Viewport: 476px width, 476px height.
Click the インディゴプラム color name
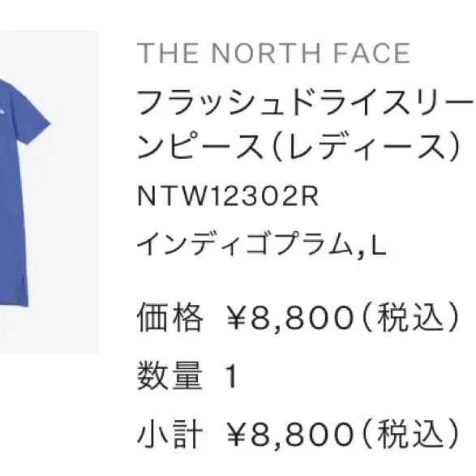click(245, 243)
